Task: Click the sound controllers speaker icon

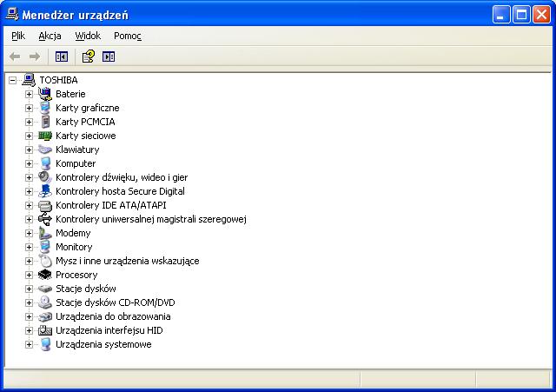Action: [45, 177]
